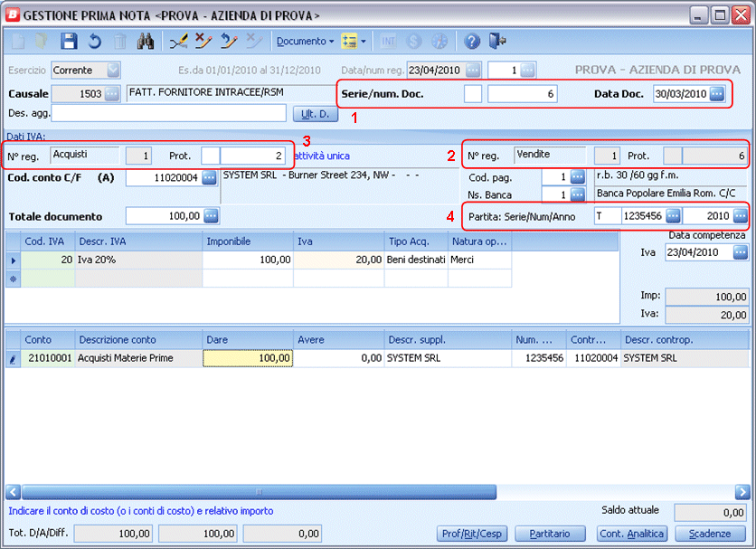Image resolution: width=756 pixels, height=549 pixels.
Task: Click the Partita Serie T field
Action: (x=607, y=215)
